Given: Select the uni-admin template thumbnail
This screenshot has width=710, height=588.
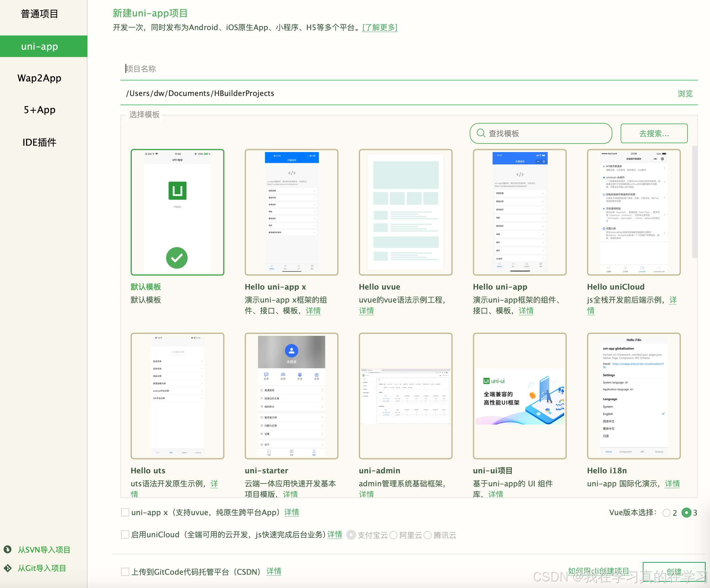Looking at the screenshot, I should (x=406, y=396).
